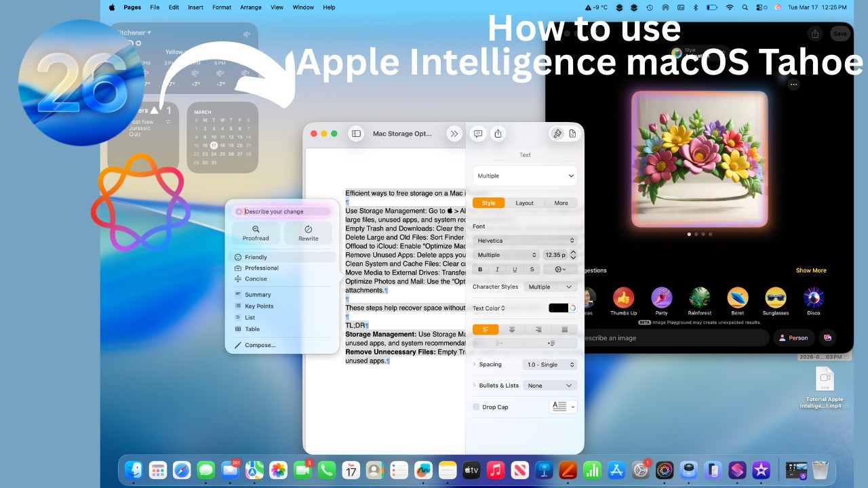This screenshot has width=868, height=488.
Task: Increase indent button in Text panel
Action: (551, 344)
